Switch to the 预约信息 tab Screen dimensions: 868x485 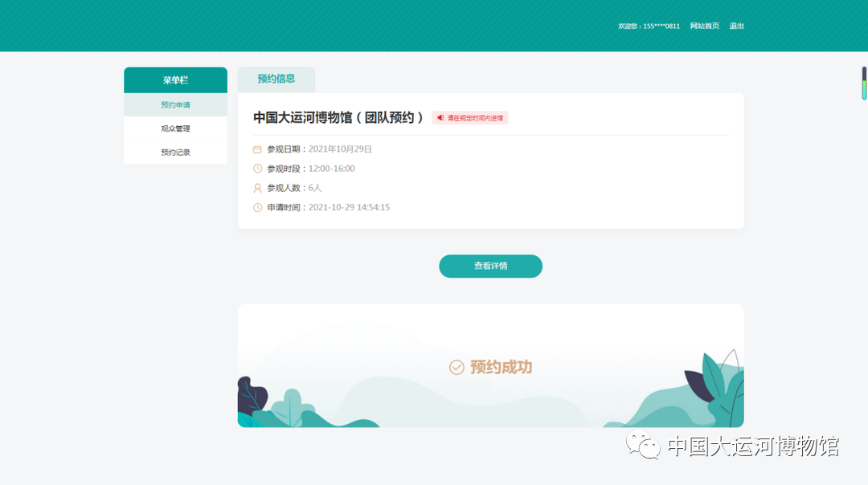click(x=276, y=79)
